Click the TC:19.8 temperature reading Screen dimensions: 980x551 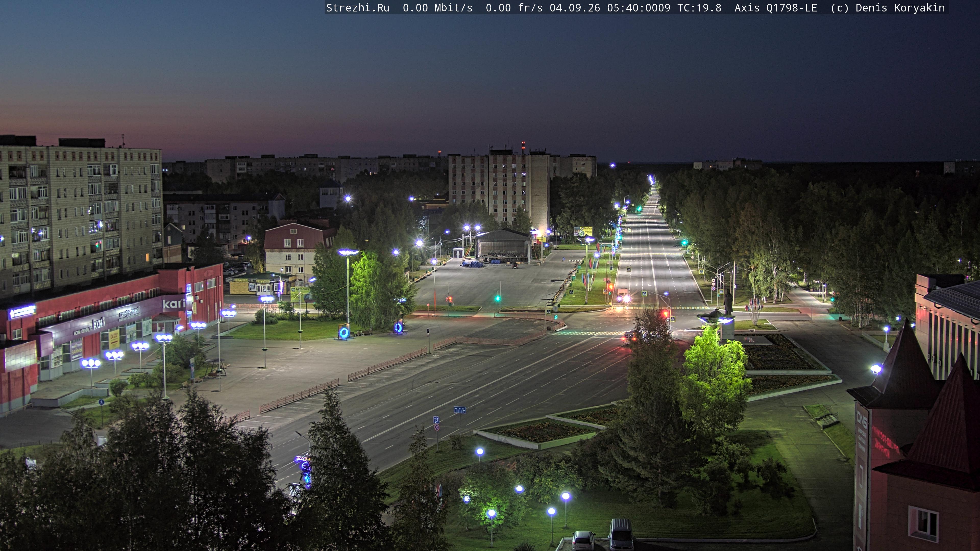699,8
